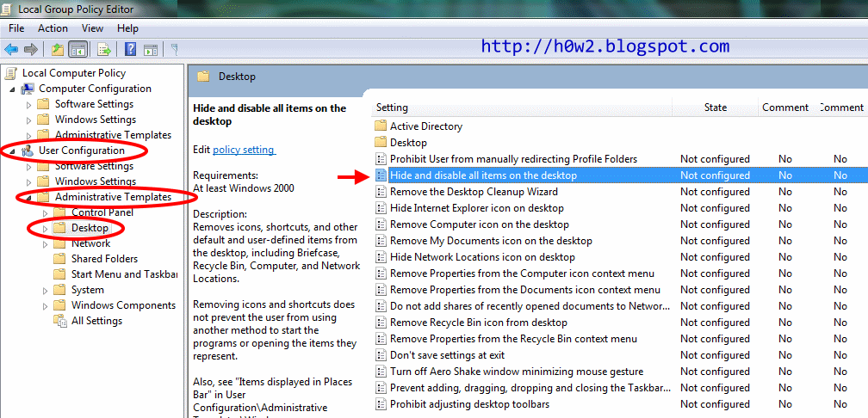The image size is (868, 418).
Task: Click policy icon beside Remove Recycle Bin icon
Action: (381, 323)
